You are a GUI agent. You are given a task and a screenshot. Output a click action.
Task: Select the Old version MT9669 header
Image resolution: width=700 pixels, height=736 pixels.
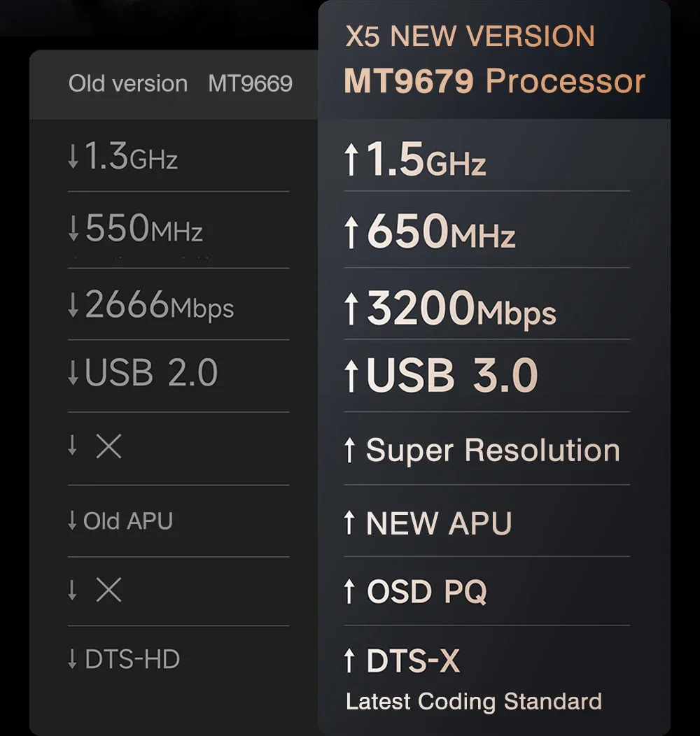pos(180,84)
